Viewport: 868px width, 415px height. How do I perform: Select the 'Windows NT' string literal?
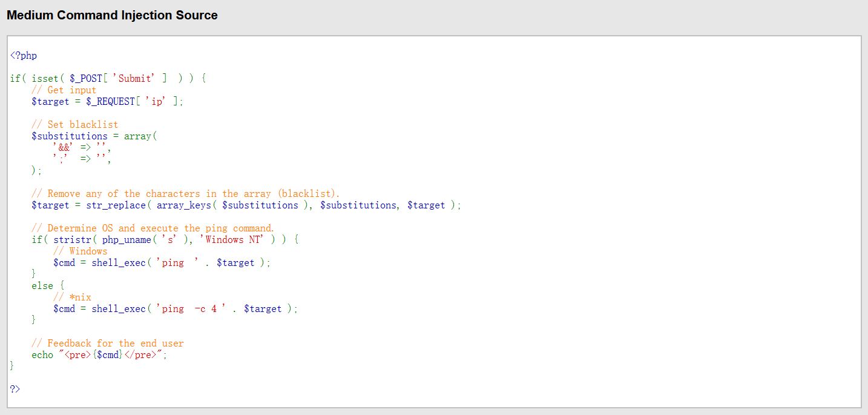pyautogui.click(x=232, y=240)
